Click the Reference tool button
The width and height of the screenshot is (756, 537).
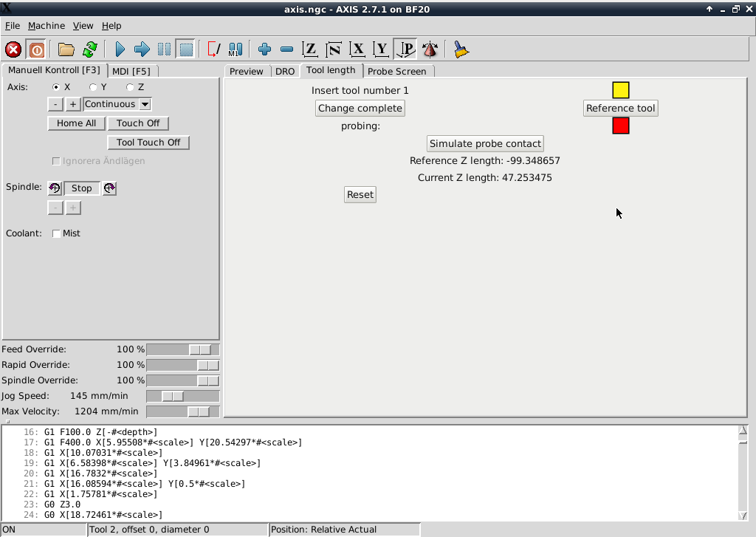[x=620, y=108]
